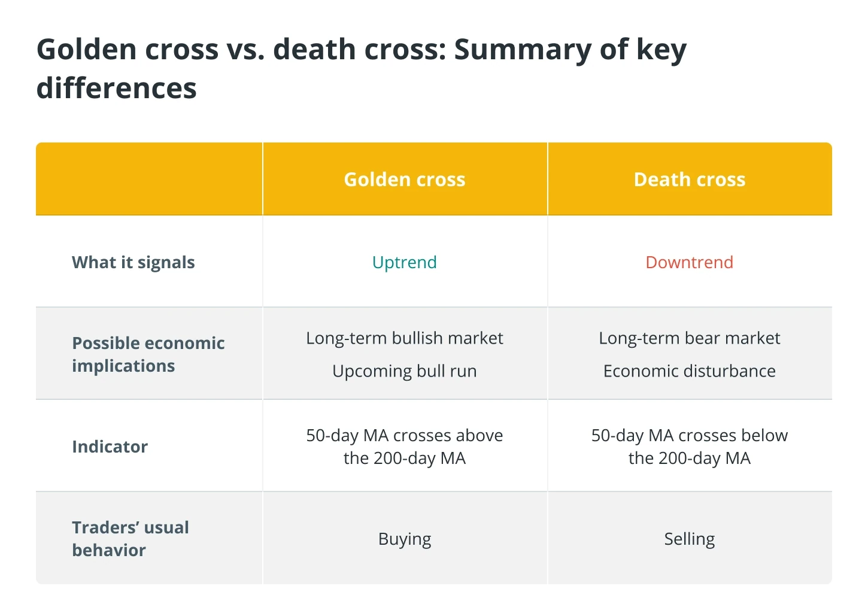Click the Golden cross column header

405,180
